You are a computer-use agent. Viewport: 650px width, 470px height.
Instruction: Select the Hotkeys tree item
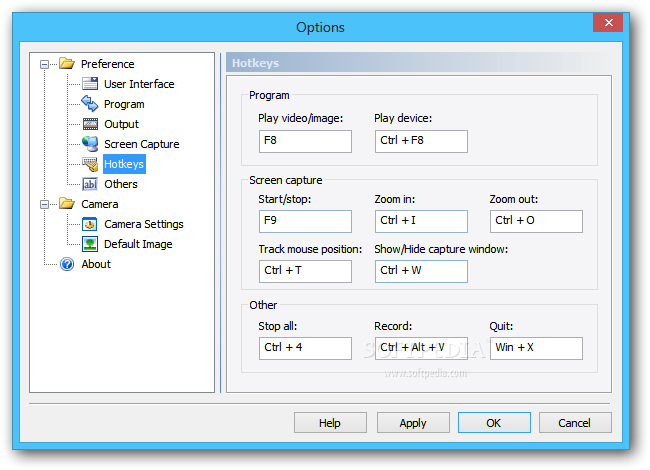coord(124,164)
